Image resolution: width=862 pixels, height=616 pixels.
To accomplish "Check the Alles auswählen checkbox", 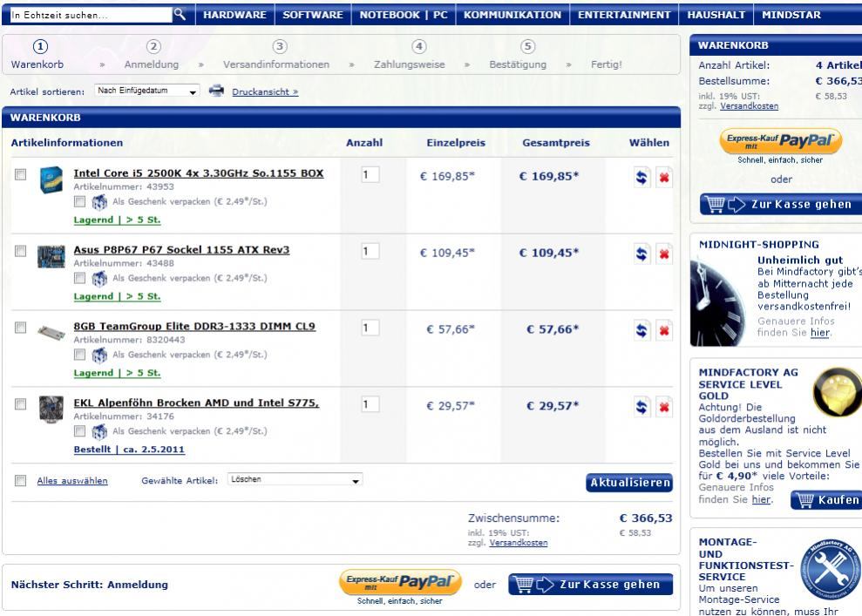I will [x=20, y=481].
